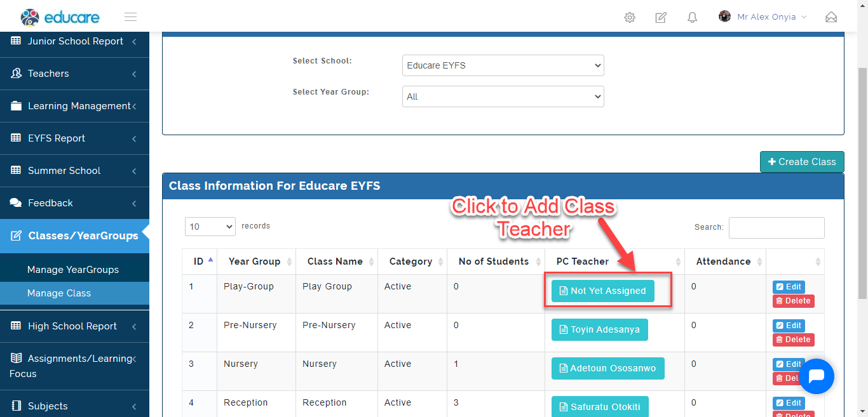Open the inbox envelope icon
868x417 pixels.
831,17
